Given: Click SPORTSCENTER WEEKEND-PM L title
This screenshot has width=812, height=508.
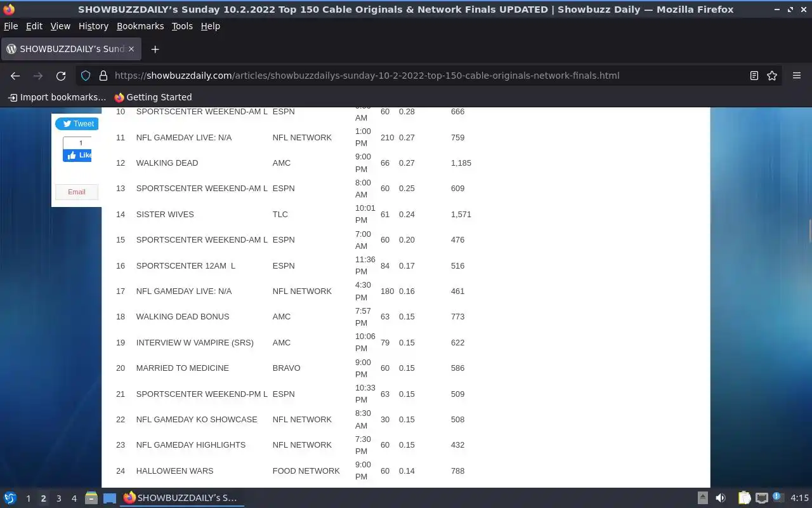Looking at the screenshot, I should click(x=202, y=394).
